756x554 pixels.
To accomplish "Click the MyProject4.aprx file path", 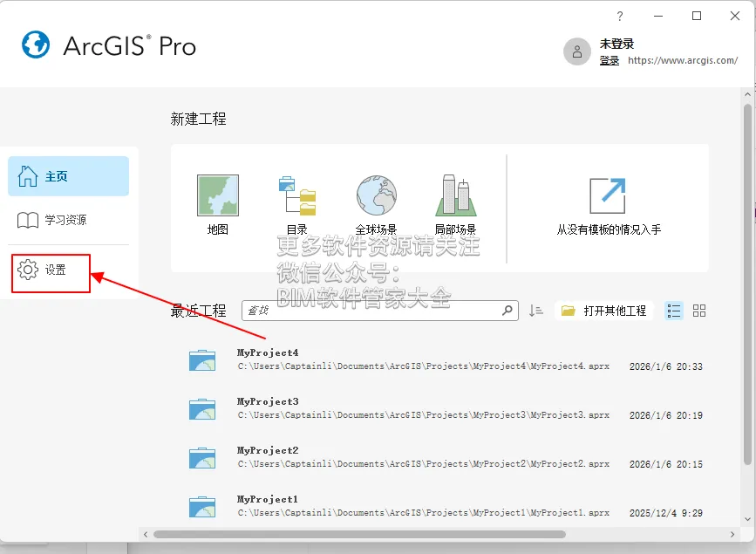I will pos(423,366).
